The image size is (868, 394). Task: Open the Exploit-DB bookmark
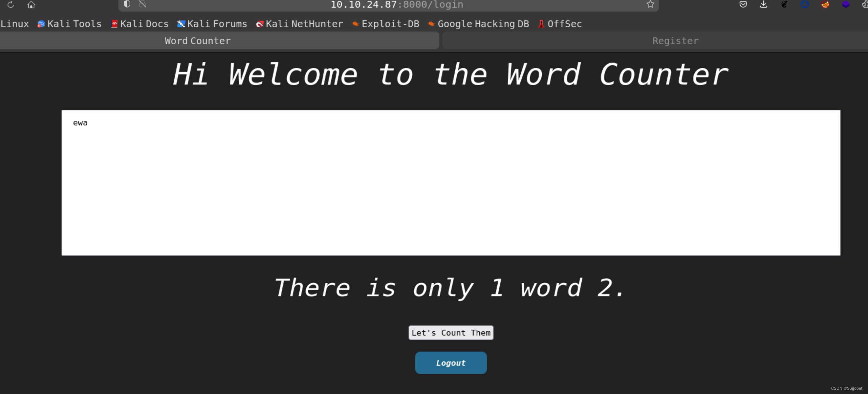click(385, 24)
